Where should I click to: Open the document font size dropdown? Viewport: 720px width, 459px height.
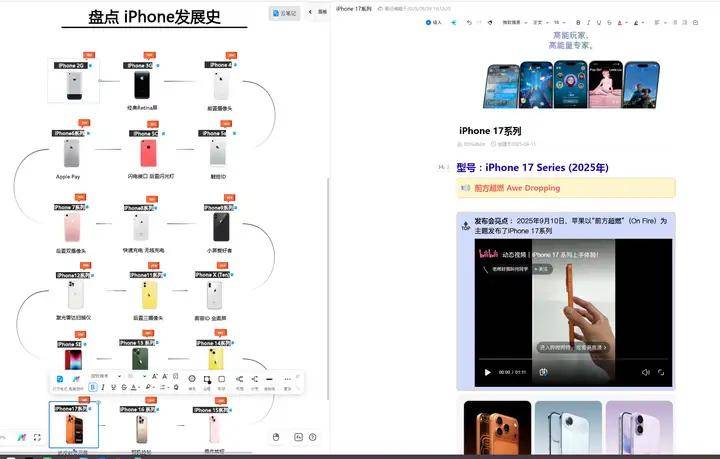(x=559, y=22)
